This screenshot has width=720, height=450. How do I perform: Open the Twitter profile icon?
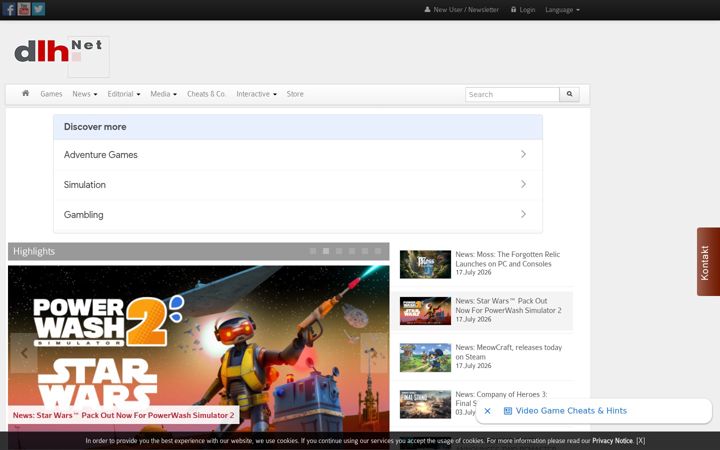coord(39,9)
